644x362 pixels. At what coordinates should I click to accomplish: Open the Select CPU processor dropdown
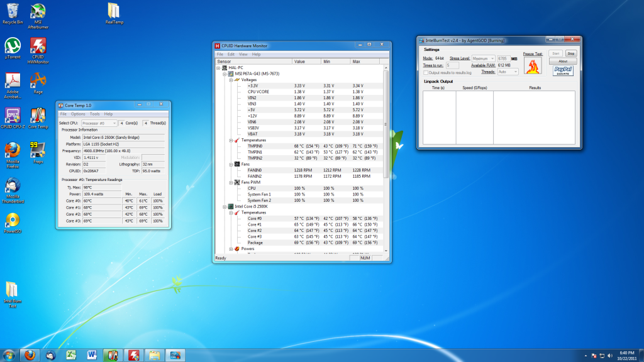pos(99,123)
